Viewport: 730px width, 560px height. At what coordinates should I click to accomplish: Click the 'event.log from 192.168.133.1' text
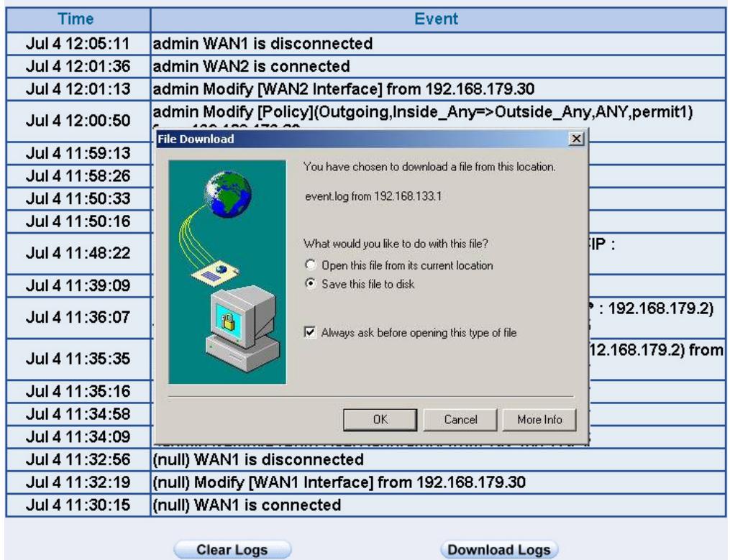point(373,196)
